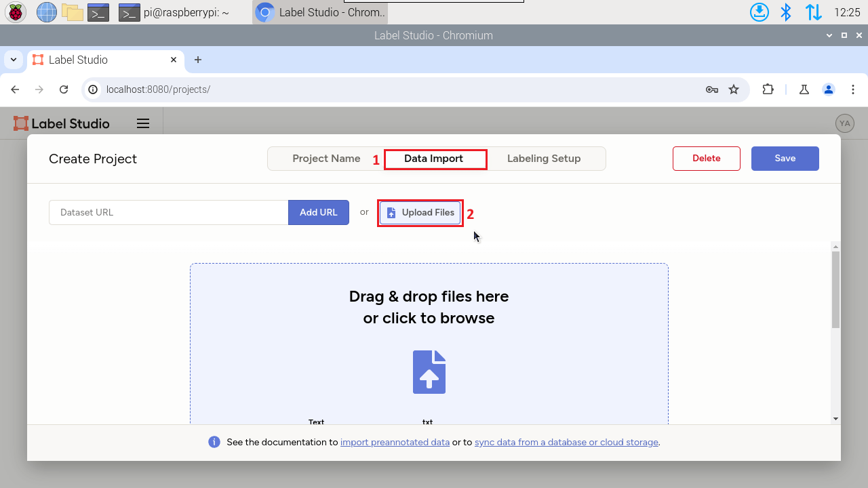The image size is (868, 488).
Task: Launch the terminal from the taskbar launcher
Action: (99, 12)
